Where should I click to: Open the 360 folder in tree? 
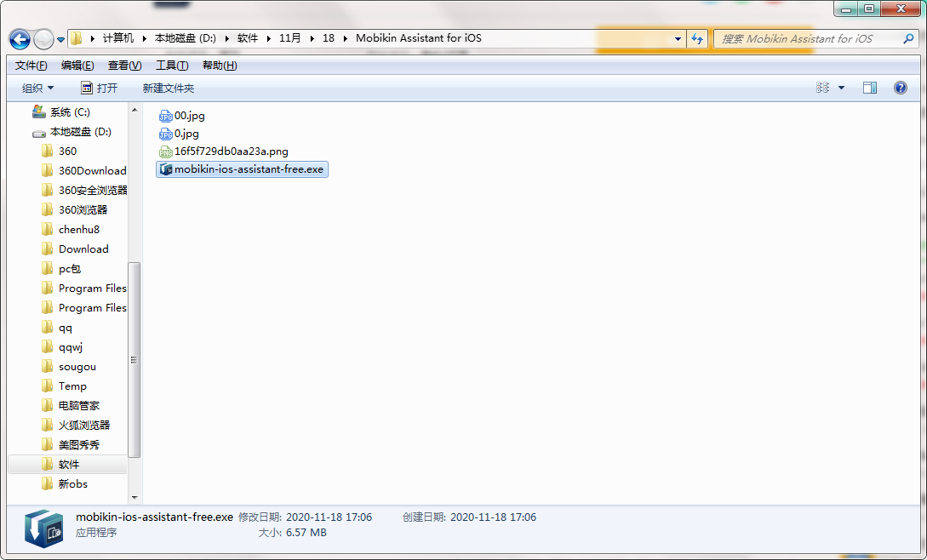(x=60, y=151)
